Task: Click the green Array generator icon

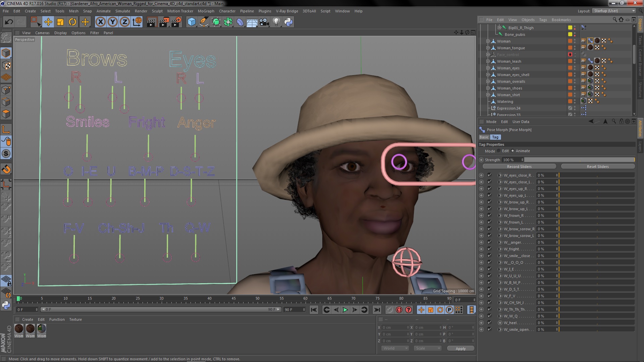Action: [228, 22]
